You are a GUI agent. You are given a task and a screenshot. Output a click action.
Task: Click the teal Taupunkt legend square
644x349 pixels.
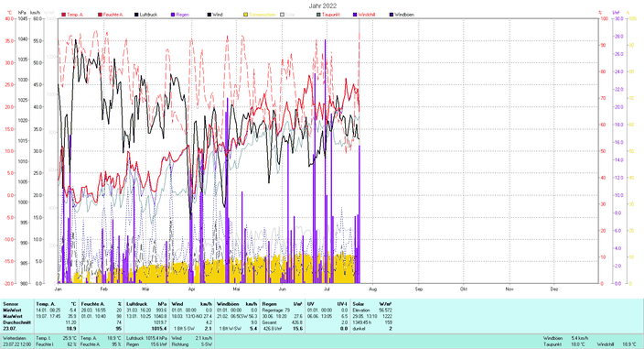point(318,15)
